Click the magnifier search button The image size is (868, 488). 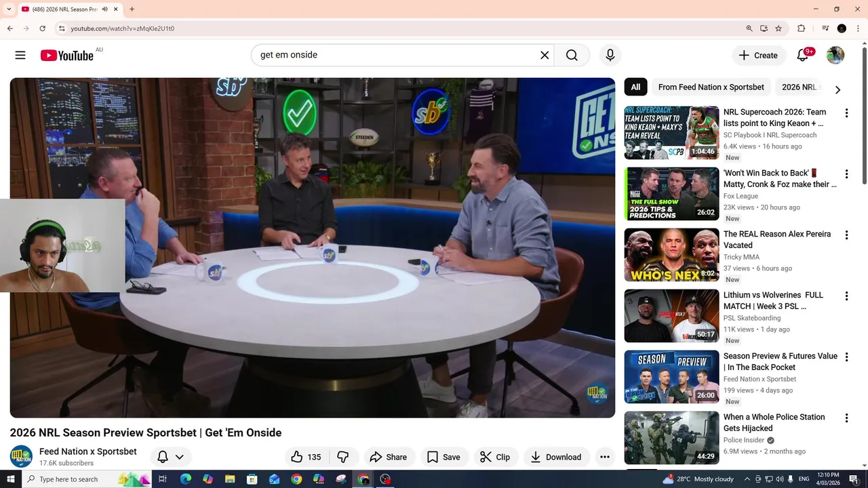[572, 55]
